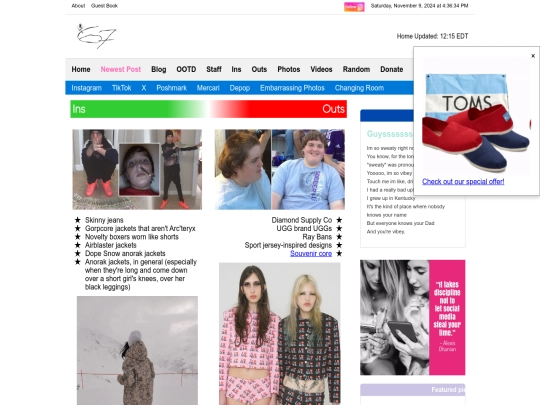Click the star beside Ray Bans
Viewport: 540px width, 405px height.
click(x=339, y=237)
